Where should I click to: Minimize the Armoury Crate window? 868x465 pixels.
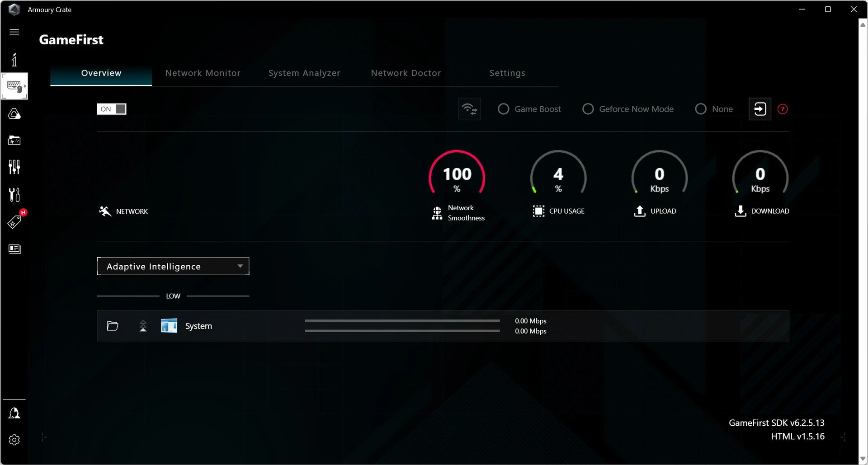[802, 9]
